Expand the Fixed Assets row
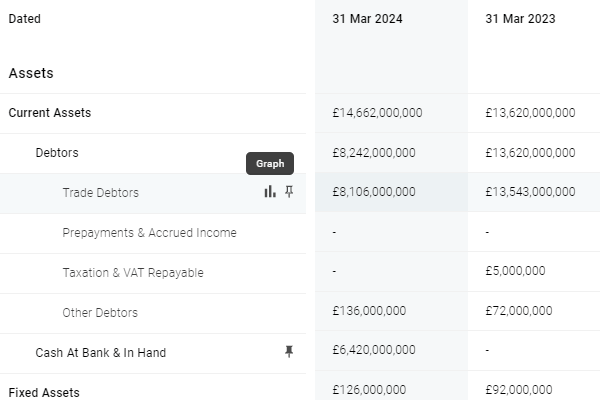Image resolution: width=600 pixels, height=400 pixels. pos(44,392)
